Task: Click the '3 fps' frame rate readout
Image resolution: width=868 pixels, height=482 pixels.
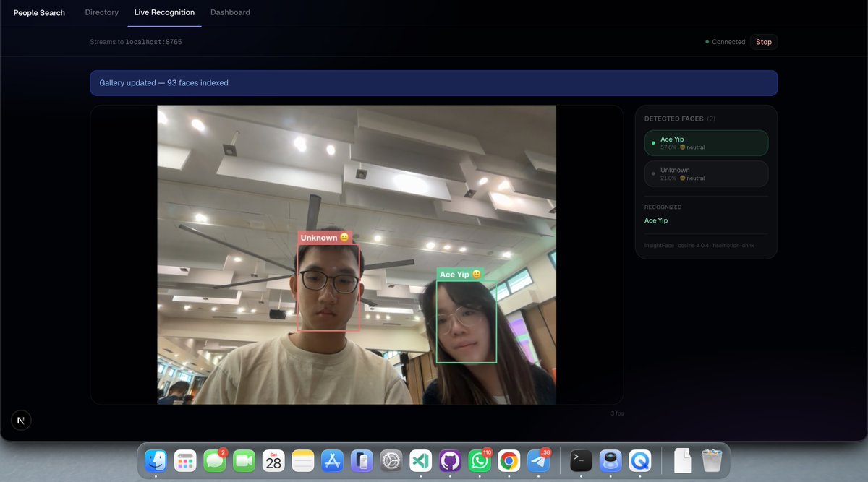Action: click(x=617, y=413)
